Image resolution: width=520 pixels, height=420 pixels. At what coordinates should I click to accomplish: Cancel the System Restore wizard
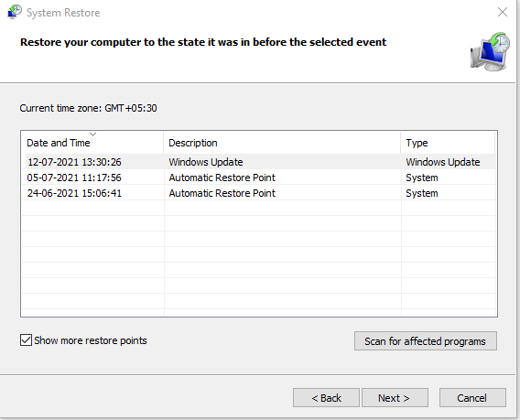click(472, 398)
